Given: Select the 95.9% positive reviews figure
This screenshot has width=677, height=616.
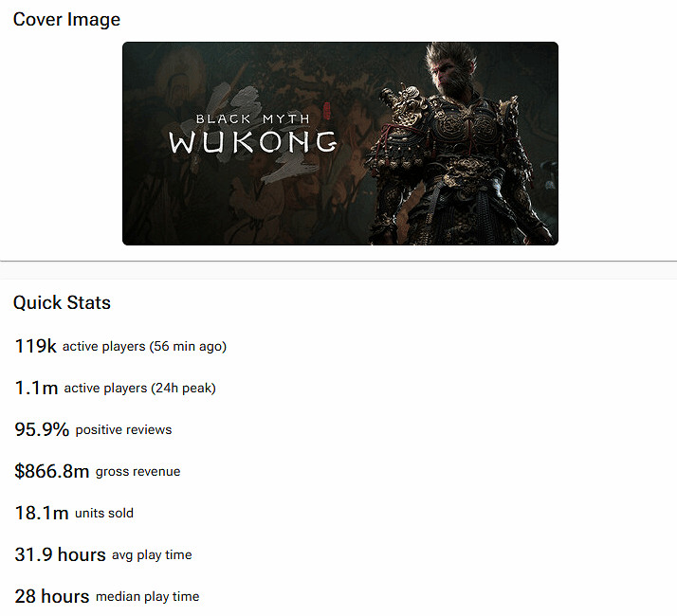Looking at the screenshot, I should 42,429.
